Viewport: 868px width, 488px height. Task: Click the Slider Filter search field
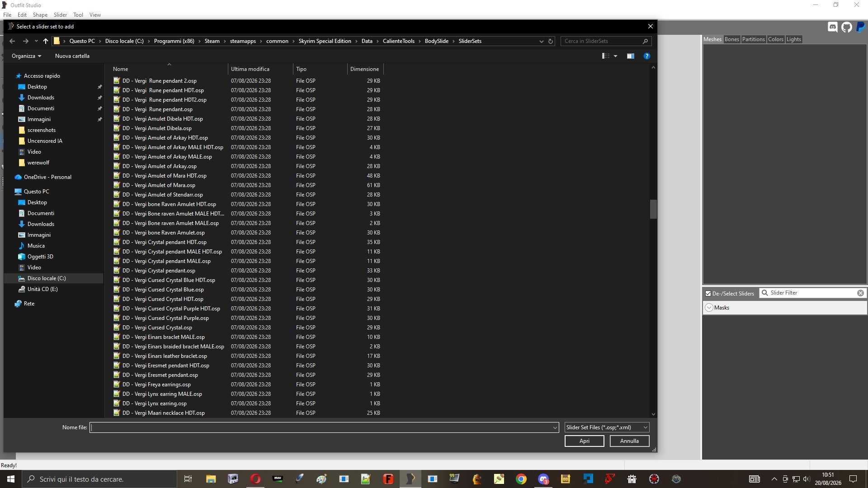coord(812,293)
